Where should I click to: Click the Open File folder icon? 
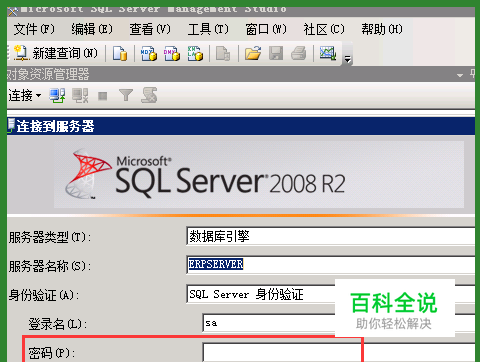pos(253,53)
